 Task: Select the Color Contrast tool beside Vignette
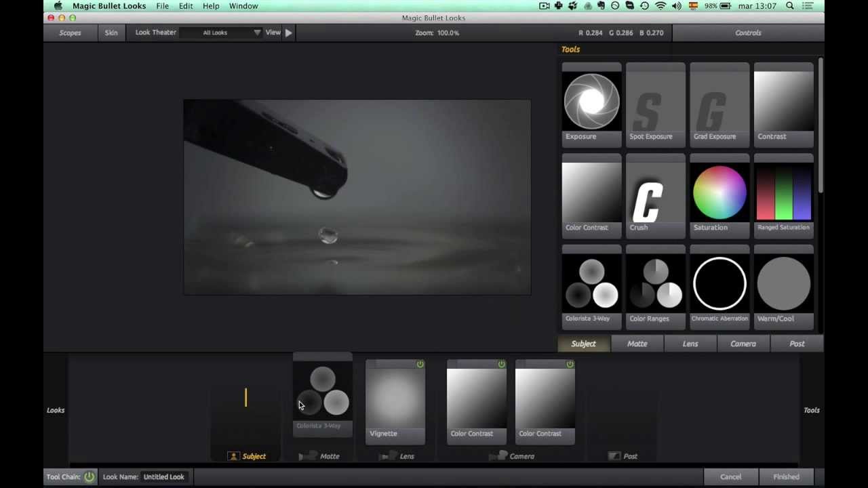pyautogui.click(x=477, y=402)
